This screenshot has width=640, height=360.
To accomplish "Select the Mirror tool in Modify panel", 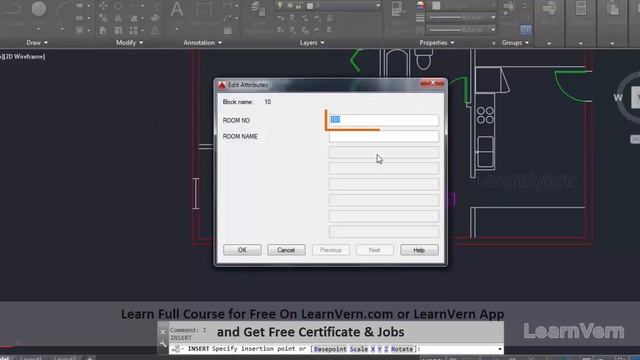I will tap(118, 18).
